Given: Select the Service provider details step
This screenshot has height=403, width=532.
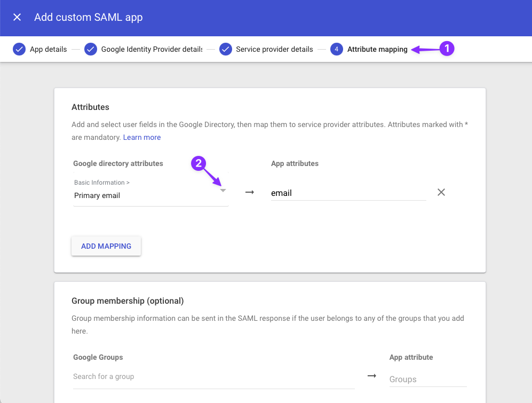Looking at the screenshot, I should click(275, 49).
